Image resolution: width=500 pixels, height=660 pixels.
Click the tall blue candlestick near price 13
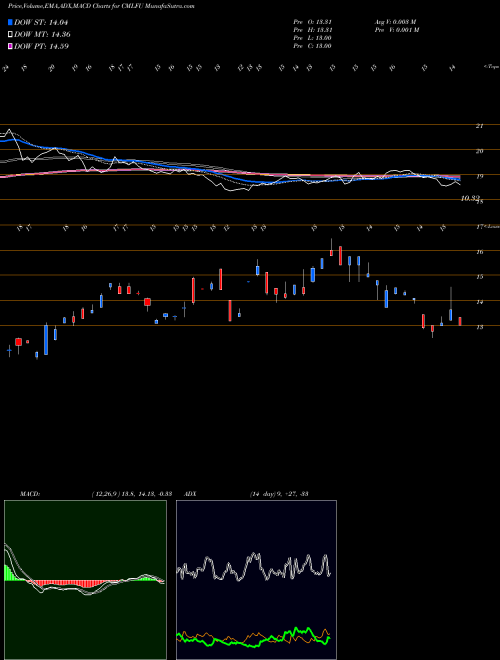(46, 340)
